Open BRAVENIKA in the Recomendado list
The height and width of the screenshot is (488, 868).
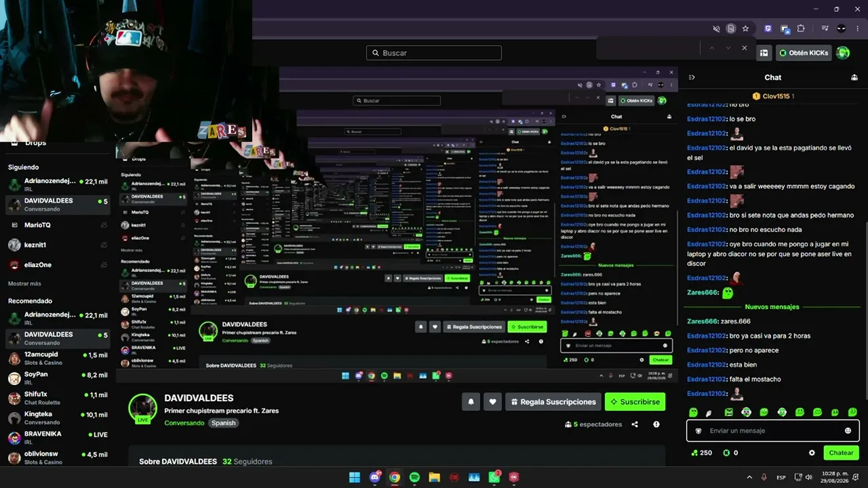pos(57,437)
